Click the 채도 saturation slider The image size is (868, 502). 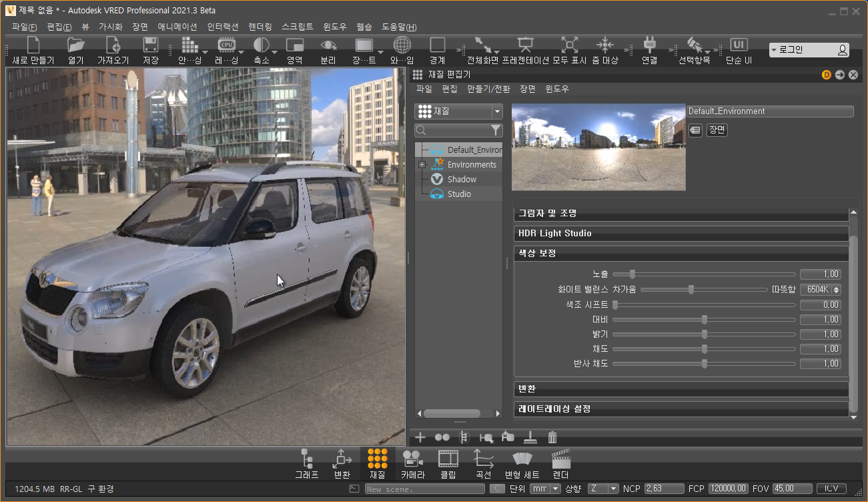click(704, 349)
